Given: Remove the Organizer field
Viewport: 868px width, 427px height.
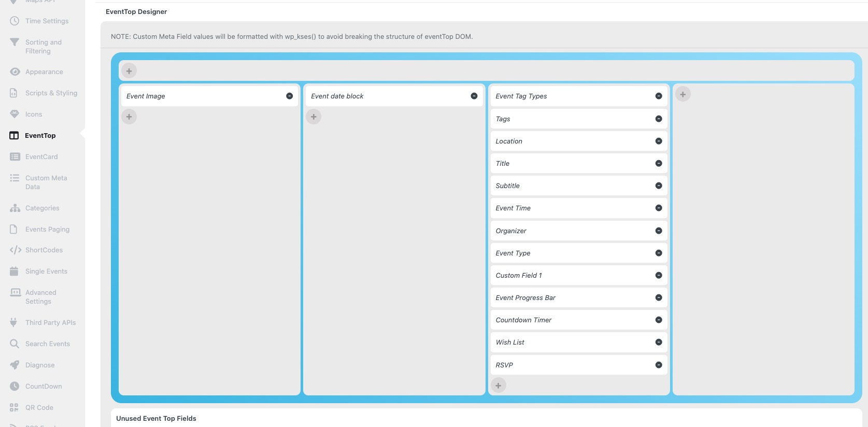Looking at the screenshot, I should [x=659, y=231].
